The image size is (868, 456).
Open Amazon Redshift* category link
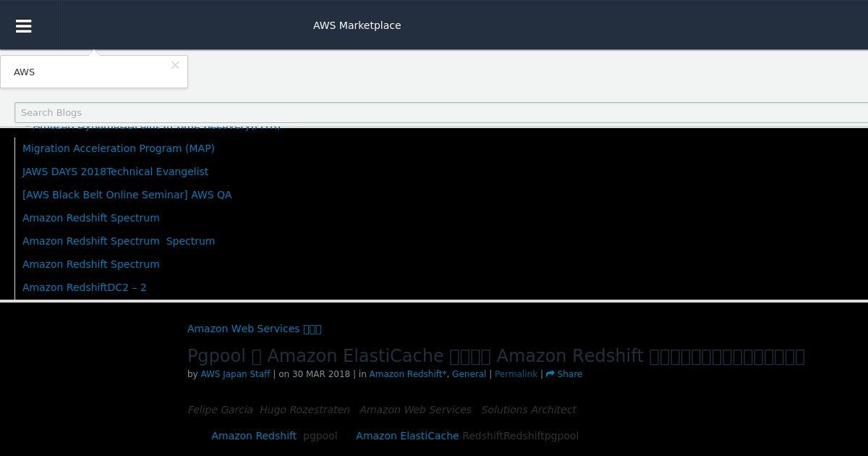[408, 374]
